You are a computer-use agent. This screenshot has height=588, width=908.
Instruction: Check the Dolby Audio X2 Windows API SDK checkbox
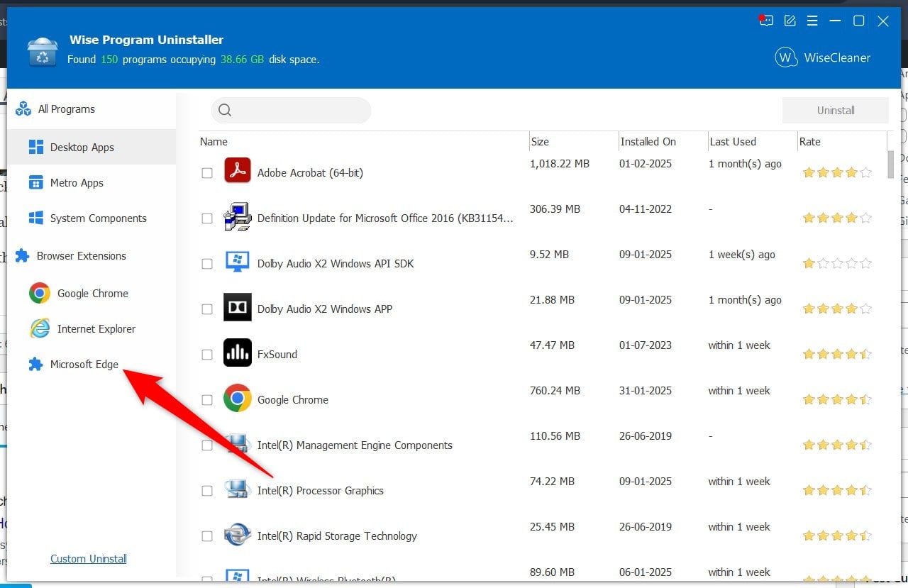tap(207, 263)
